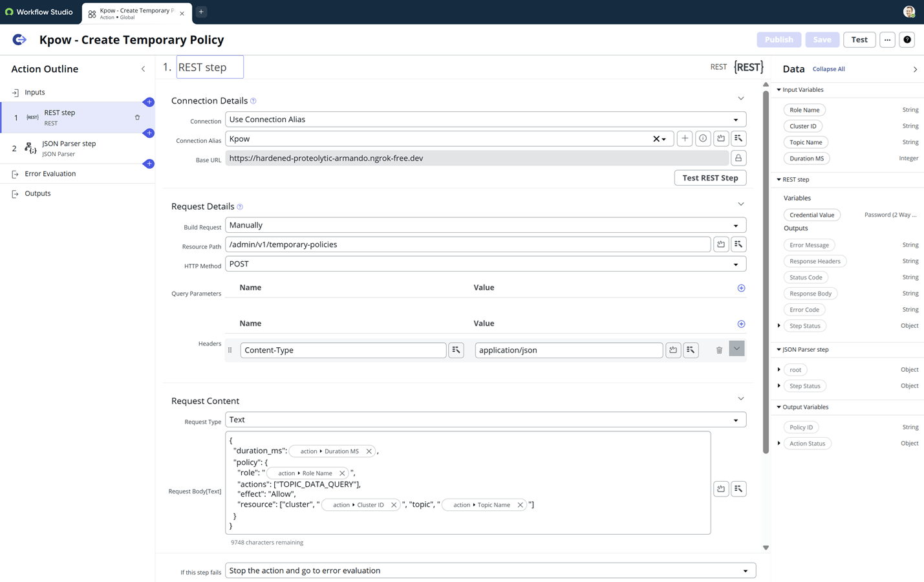Switch to the Workflow Studio tab
Viewport: 924px width, 582px height.
pos(39,12)
